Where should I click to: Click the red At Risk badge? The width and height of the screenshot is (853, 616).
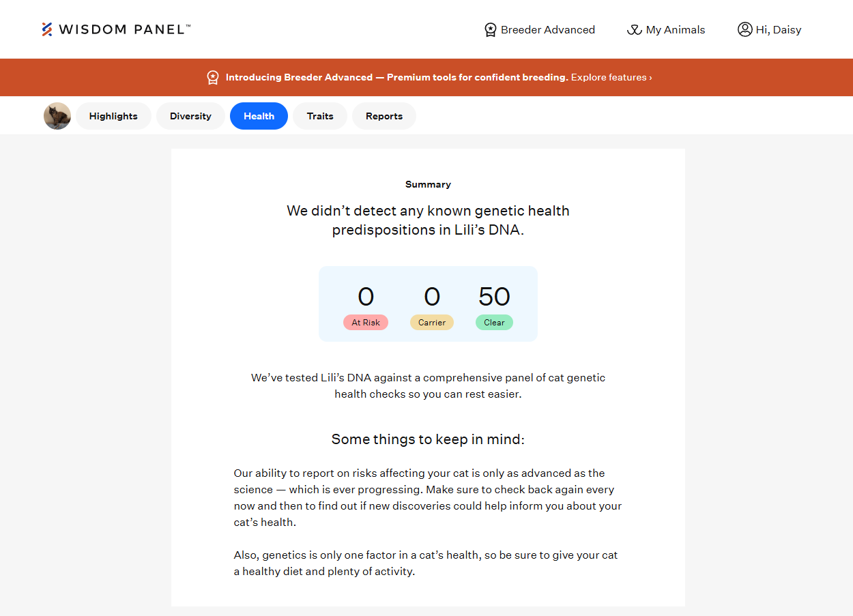pos(366,323)
